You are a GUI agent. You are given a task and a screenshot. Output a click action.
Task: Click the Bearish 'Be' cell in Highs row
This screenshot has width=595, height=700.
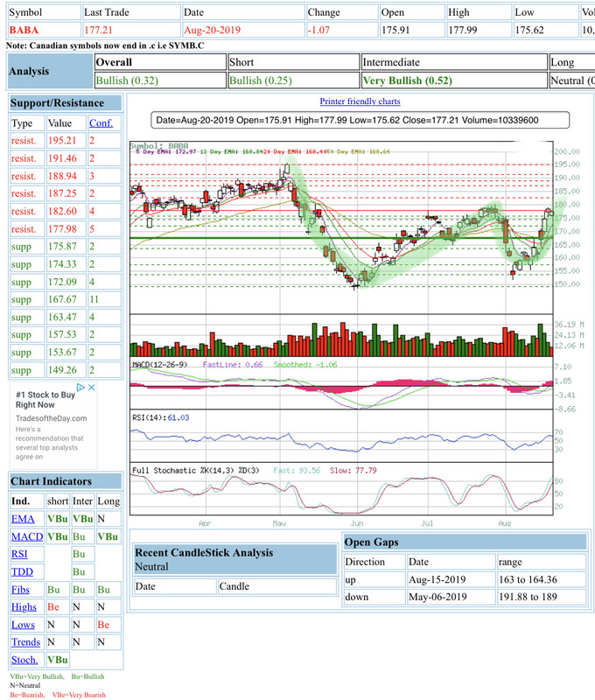58,607
